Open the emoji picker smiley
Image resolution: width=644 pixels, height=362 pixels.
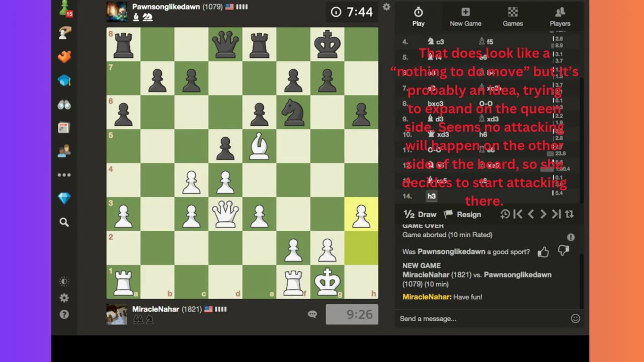click(x=576, y=318)
